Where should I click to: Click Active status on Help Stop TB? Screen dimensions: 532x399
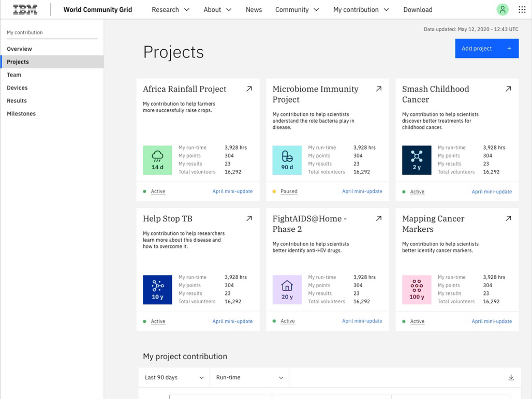click(158, 321)
